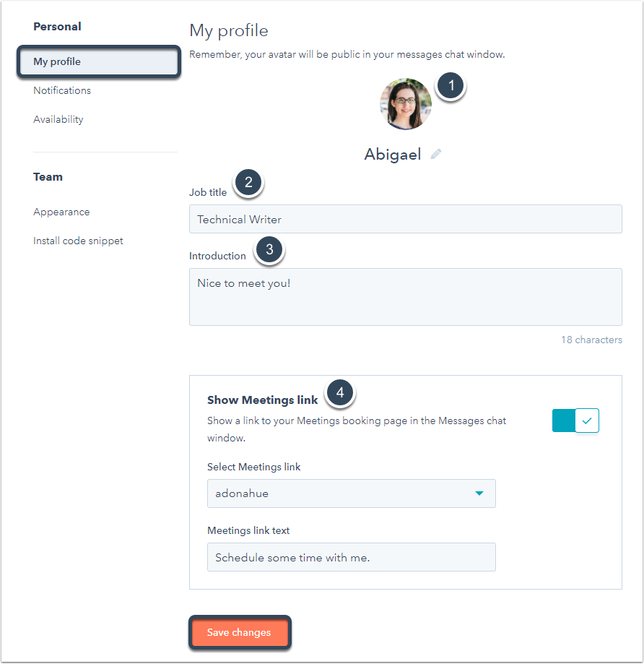Open the My profile menu item
The height and width of the screenshot is (664, 644).
coord(99,62)
